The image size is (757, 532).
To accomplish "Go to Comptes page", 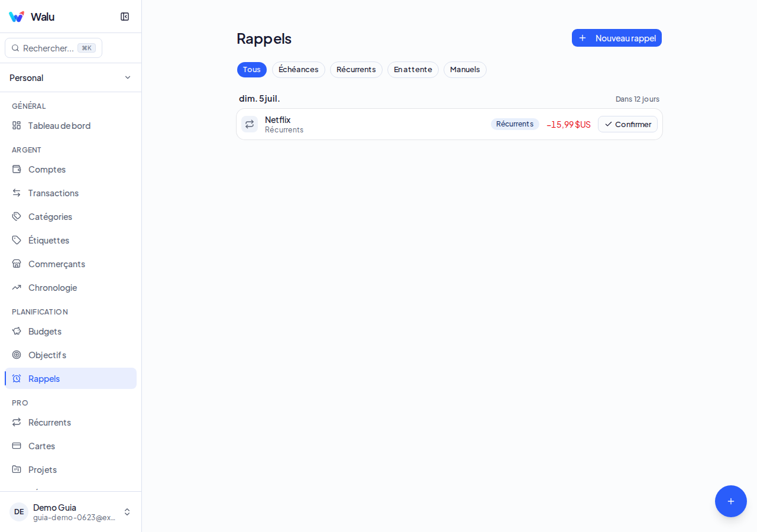I will [70, 169].
